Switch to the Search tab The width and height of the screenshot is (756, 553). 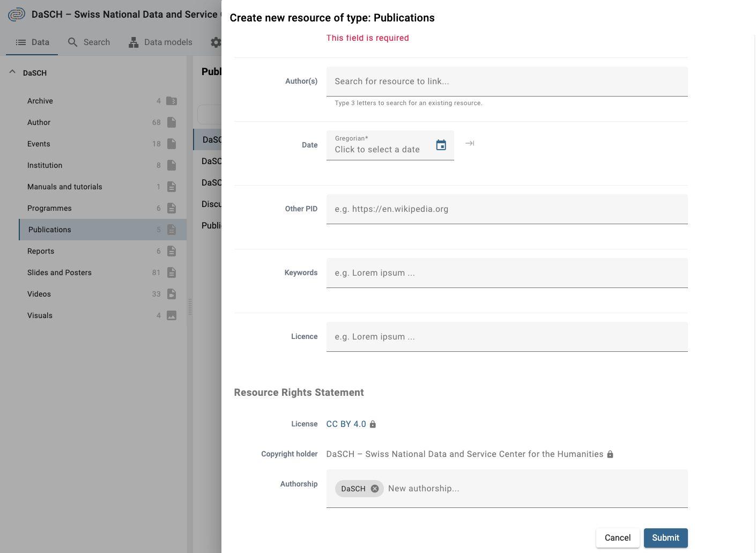point(89,42)
